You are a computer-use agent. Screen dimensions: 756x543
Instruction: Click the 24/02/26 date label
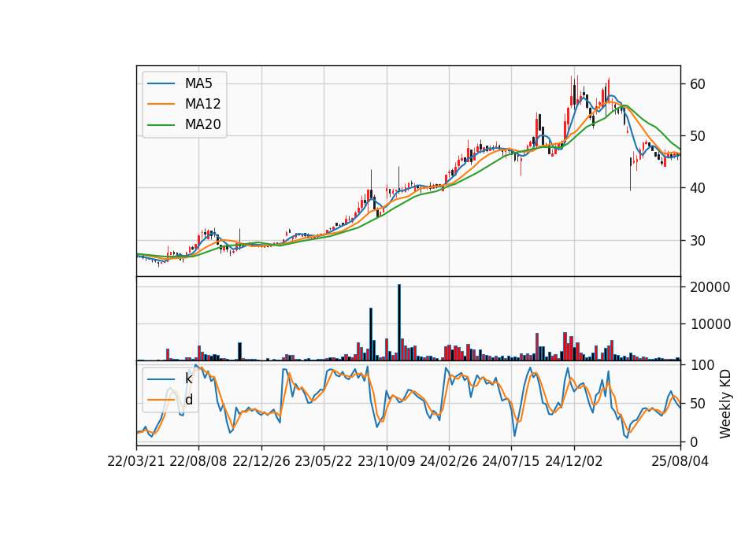point(448,461)
